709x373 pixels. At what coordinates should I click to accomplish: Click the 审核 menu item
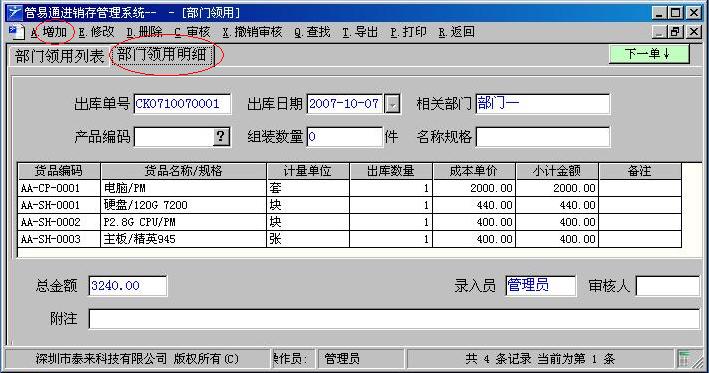(x=193, y=32)
